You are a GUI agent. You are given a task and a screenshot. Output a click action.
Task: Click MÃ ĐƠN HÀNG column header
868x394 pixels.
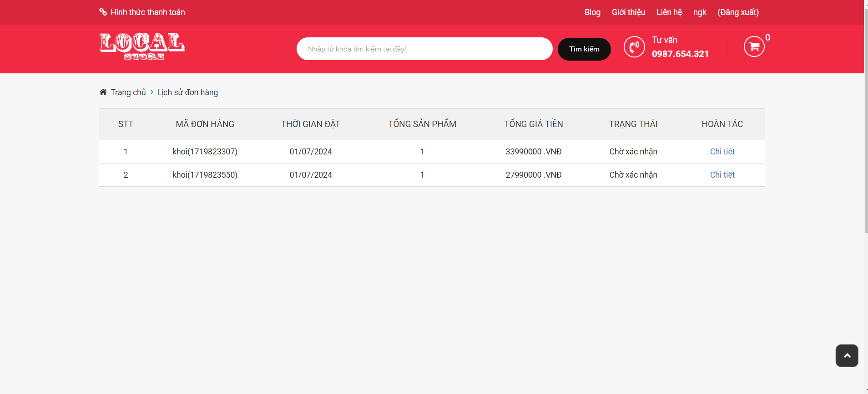pyautogui.click(x=205, y=124)
